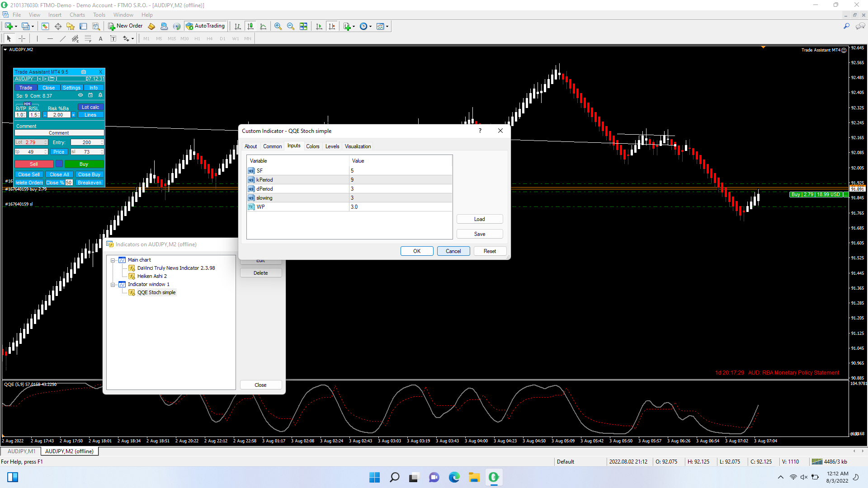The width and height of the screenshot is (868, 488).
Task: Click the Reset button in indicator dialog
Action: (x=490, y=251)
